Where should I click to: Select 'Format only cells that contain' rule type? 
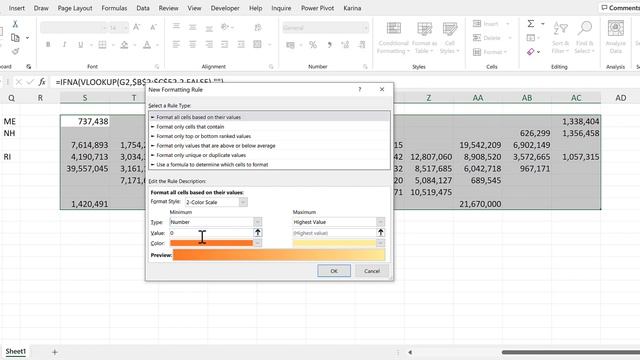269,127
